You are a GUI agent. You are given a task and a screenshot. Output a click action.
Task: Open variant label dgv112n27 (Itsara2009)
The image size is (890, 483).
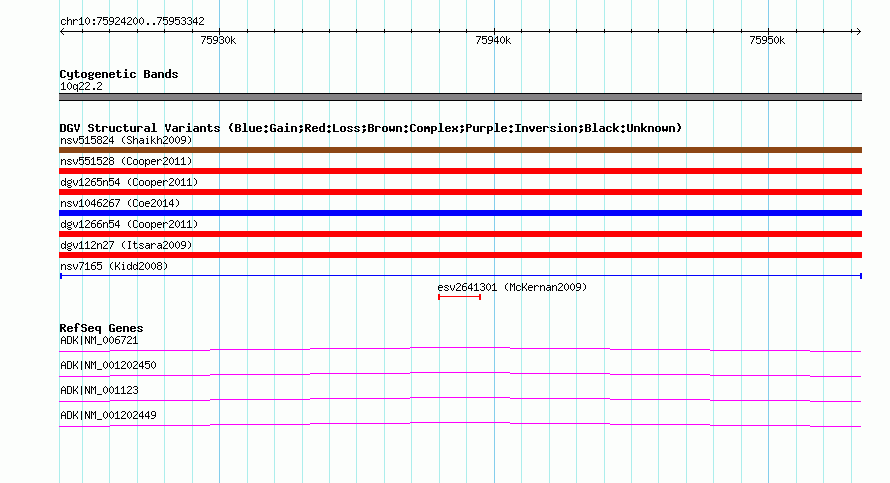click(x=126, y=245)
